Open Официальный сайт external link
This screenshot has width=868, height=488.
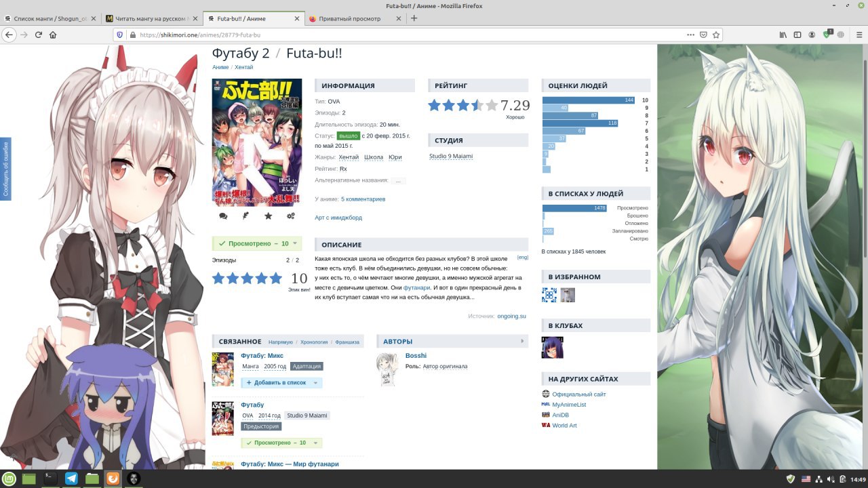(x=579, y=394)
